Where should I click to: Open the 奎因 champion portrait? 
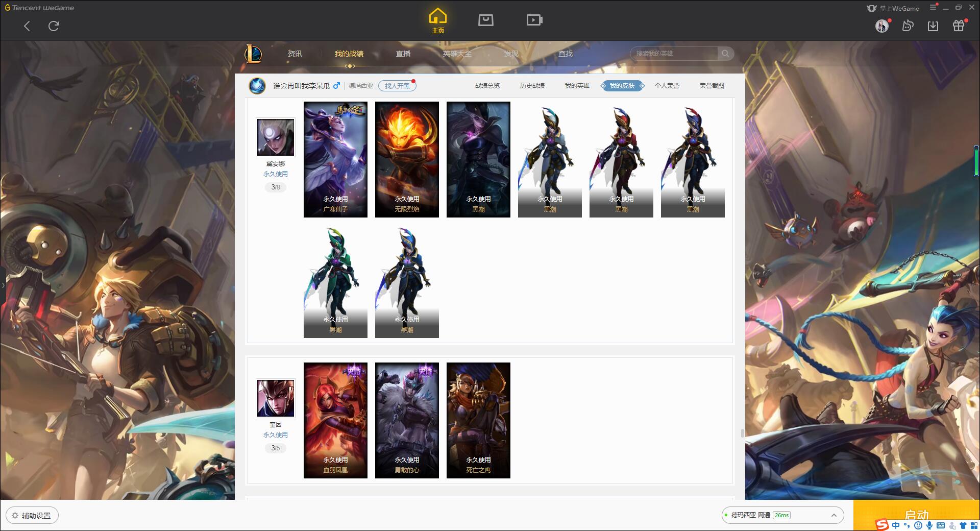click(x=276, y=398)
